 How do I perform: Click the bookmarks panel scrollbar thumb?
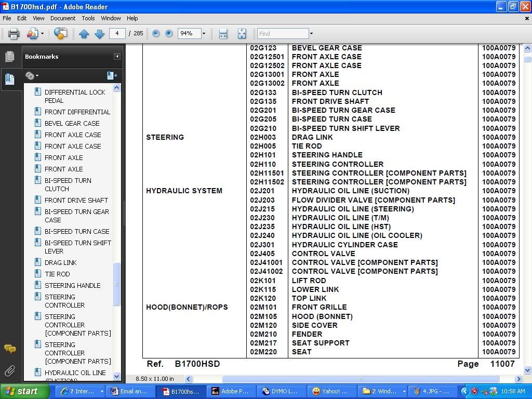pos(116,284)
